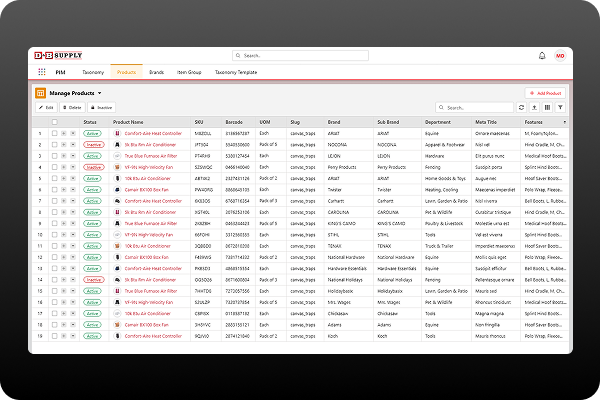Viewport: 600px width, 400px height.
Task: Click the export upload icon
Action: pos(533,107)
